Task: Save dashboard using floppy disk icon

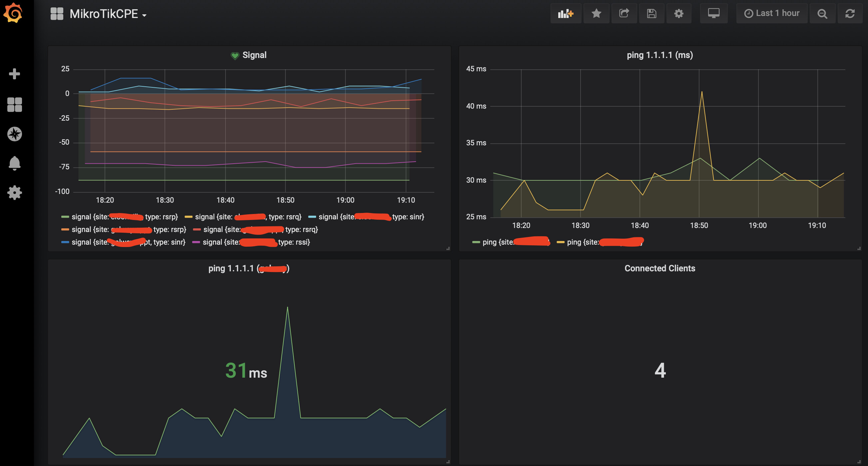Action: tap(651, 13)
